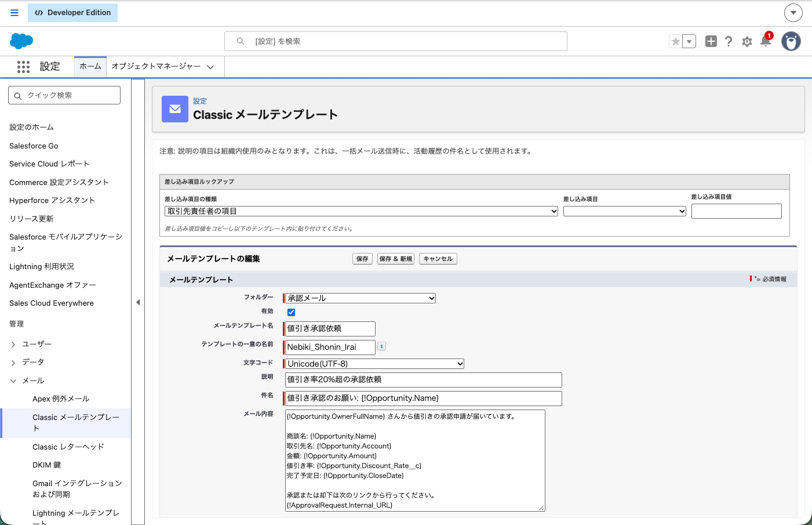Viewport: 812px width, 525px height.
Task: Open Classic レターヘッド in the sidebar
Action: click(68, 447)
